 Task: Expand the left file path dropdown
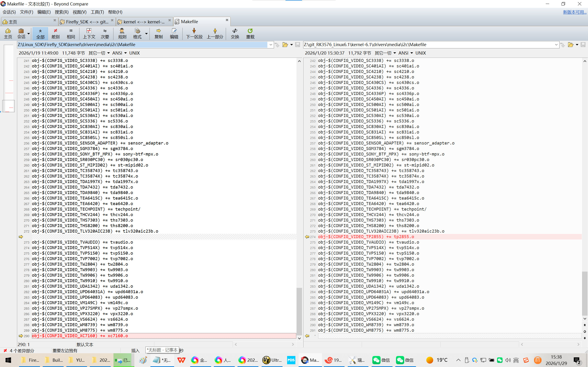(271, 45)
